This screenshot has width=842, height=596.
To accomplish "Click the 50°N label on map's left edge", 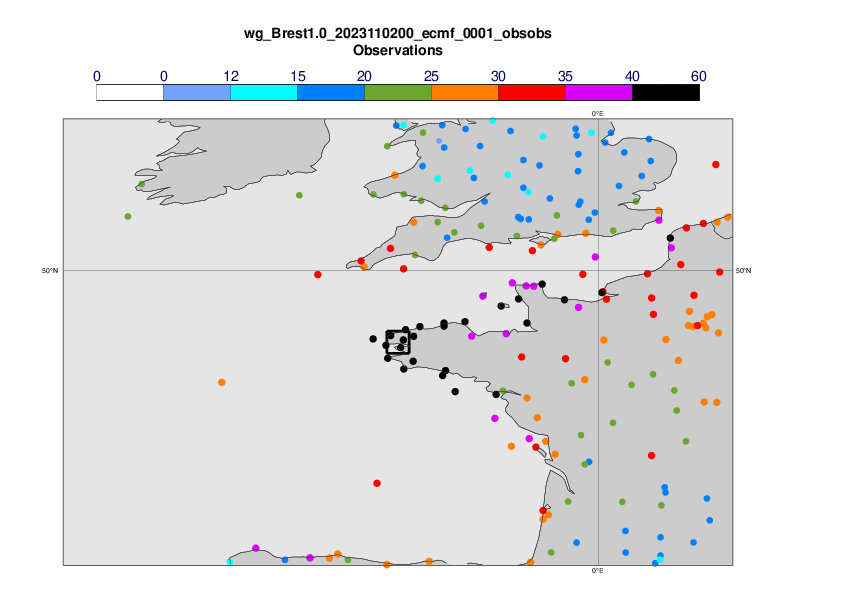I will 49,271.
